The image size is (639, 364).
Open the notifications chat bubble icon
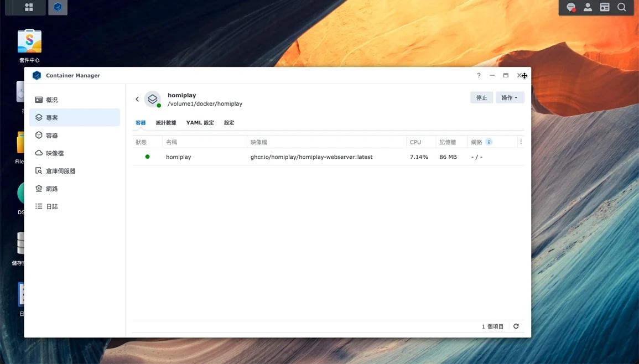(x=571, y=7)
